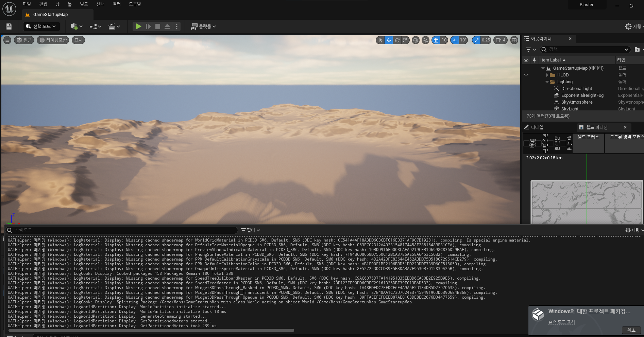Open the Cinematics clapperboard dropdown
Image resolution: width=644 pixels, height=337 pixels.
(x=114, y=26)
